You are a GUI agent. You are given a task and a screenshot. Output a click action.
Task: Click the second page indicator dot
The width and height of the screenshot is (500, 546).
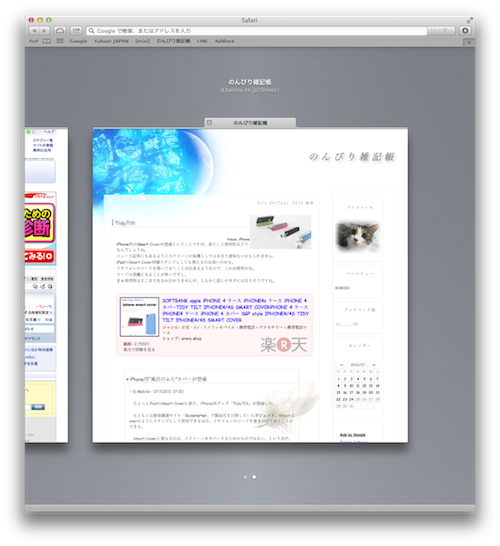pos(254,477)
